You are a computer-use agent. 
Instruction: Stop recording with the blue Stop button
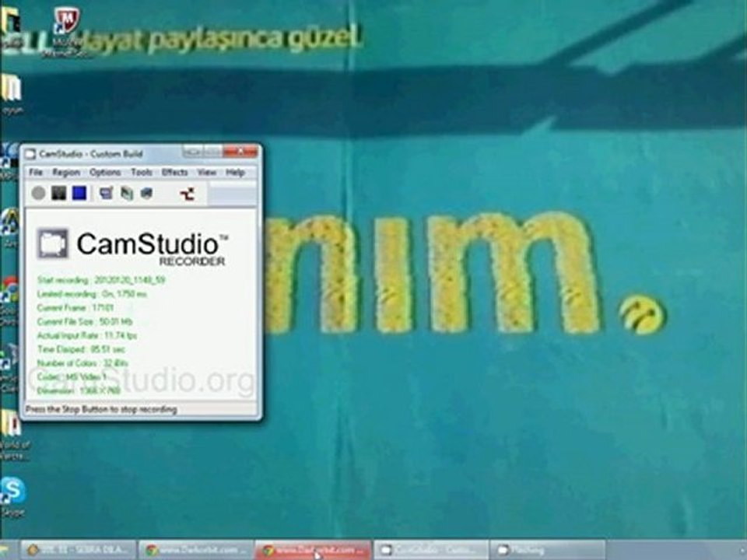point(79,193)
